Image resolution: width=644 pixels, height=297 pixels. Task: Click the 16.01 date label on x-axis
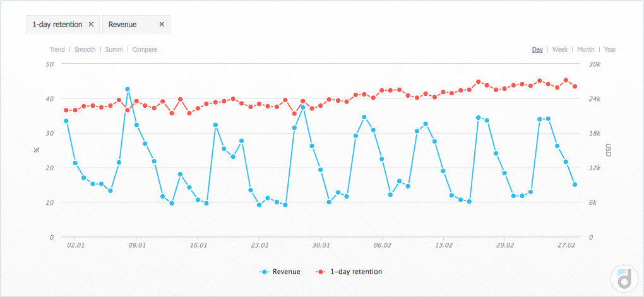pos(198,245)
